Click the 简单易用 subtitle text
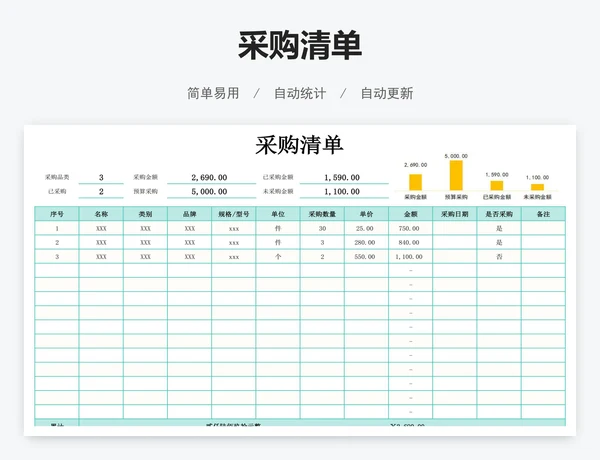The image size is (600, 460). 213,93
